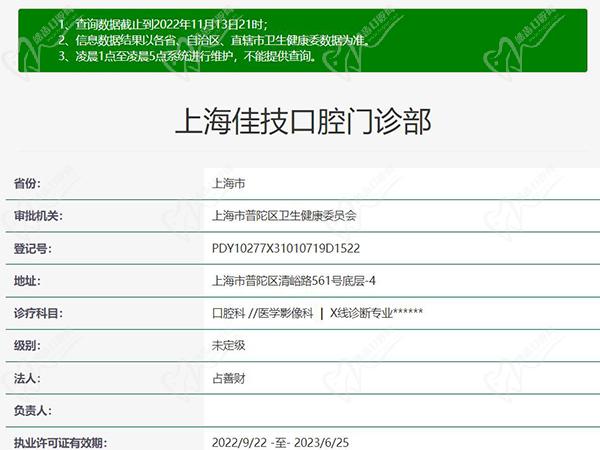Click the 登记号 row label
This screenshot has width=600, height=450.
32,248
